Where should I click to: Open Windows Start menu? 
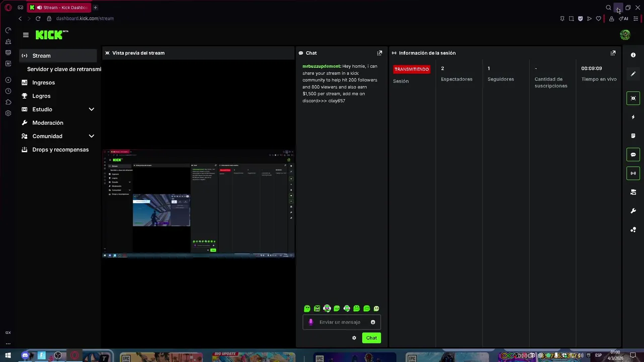8,355
